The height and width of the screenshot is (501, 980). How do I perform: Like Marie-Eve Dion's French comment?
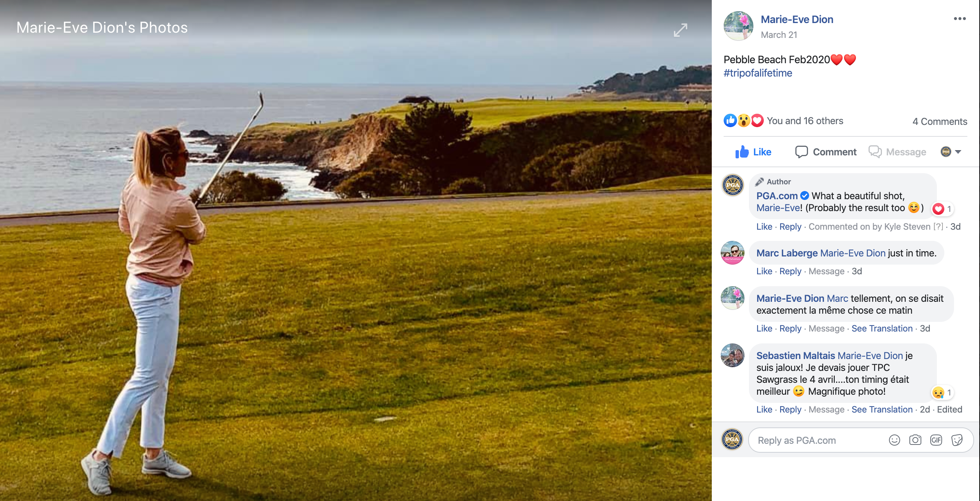tap(764, 328)
